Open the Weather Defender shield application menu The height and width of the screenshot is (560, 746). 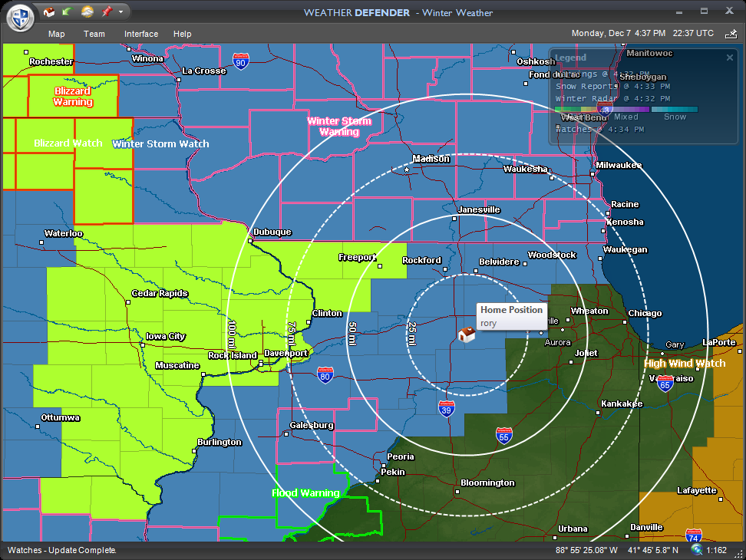coord(21,18)
